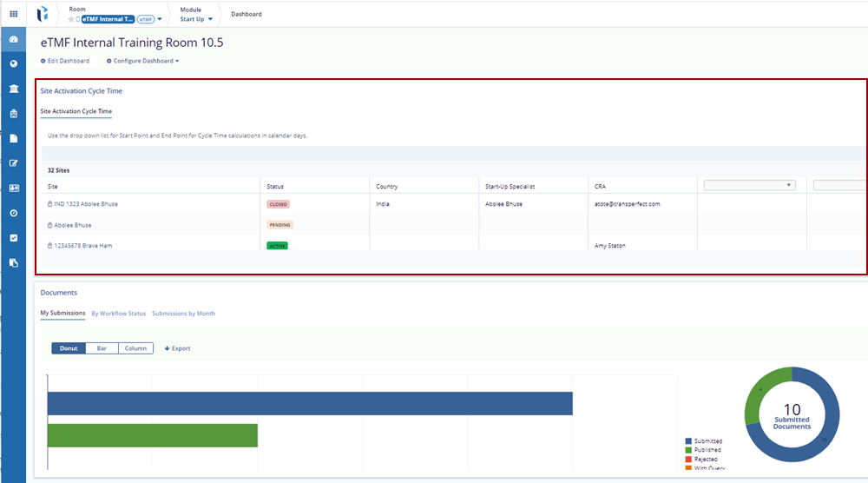Screen dimensions: 868x483
Task: Open the Configure Dashboard dropdown
Action: pyautogui.click(x=143, y=61)
